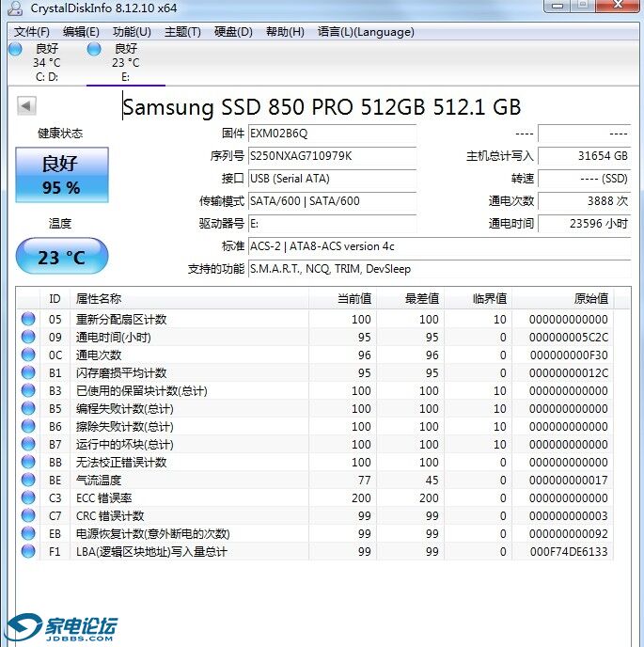Select the E: disk at 23 °C
This screenshot has width=644, height=647.
125,63
